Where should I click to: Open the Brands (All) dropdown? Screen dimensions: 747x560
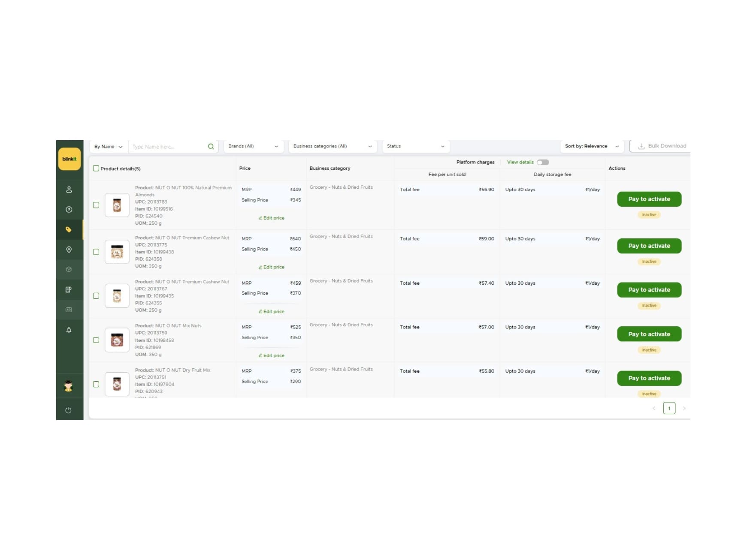coord(254,146)
